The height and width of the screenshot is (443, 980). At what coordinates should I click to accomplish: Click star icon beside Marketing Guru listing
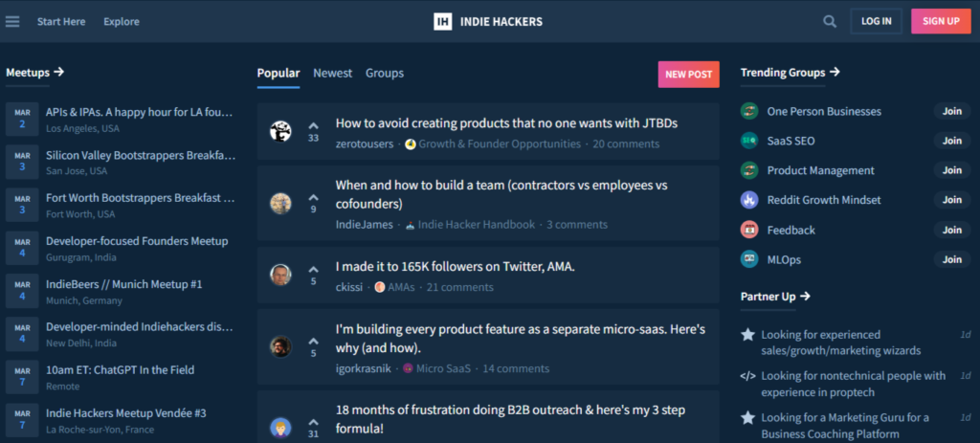(x=747, y=417)
